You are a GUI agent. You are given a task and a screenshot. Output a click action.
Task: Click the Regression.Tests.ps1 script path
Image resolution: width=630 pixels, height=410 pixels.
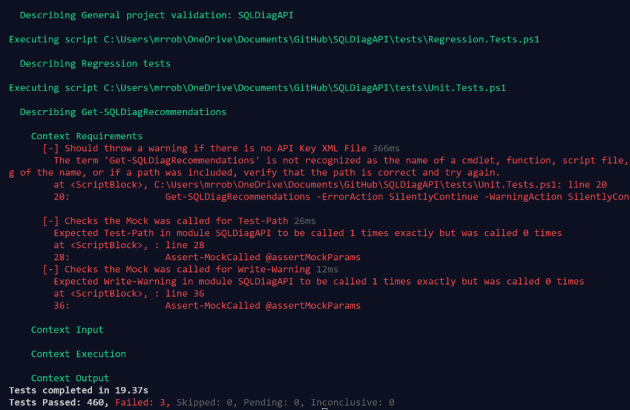coord(330,39)
